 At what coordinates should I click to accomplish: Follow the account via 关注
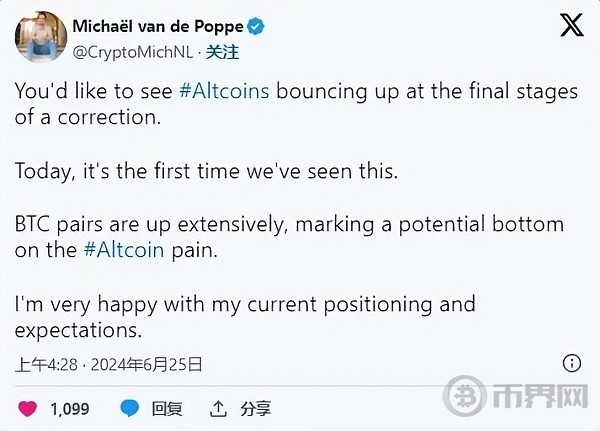[x=222, y=52]
